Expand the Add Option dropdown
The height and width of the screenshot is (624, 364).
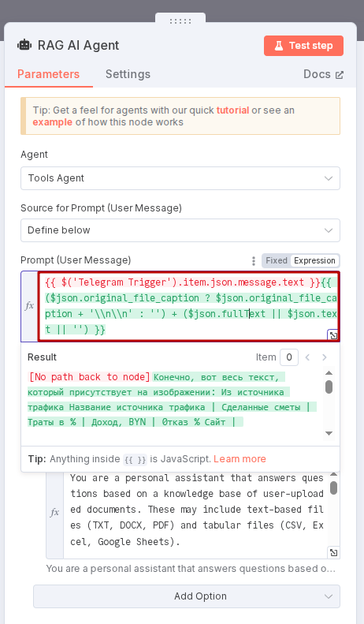click(187, 596)
